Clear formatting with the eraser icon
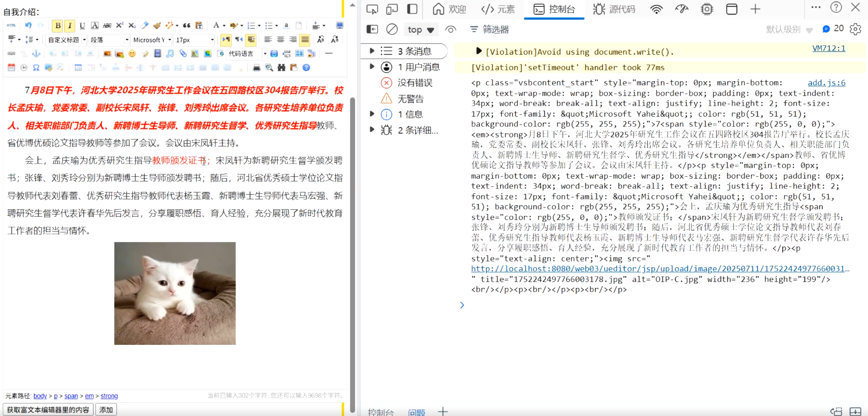The height and width of the screenshot is (416, 868). pyautogui.click(x=144, y=25)
